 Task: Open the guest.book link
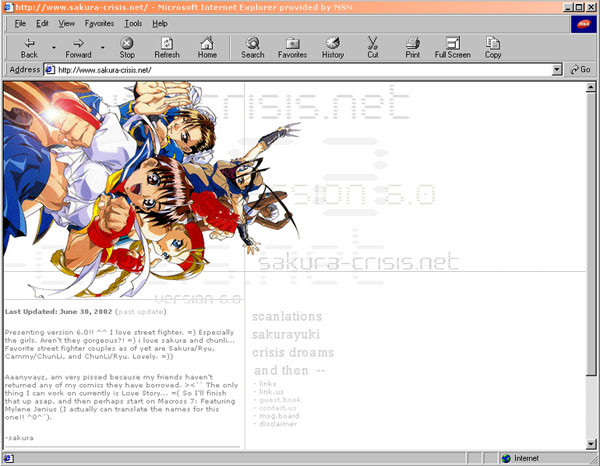point(280,399)
